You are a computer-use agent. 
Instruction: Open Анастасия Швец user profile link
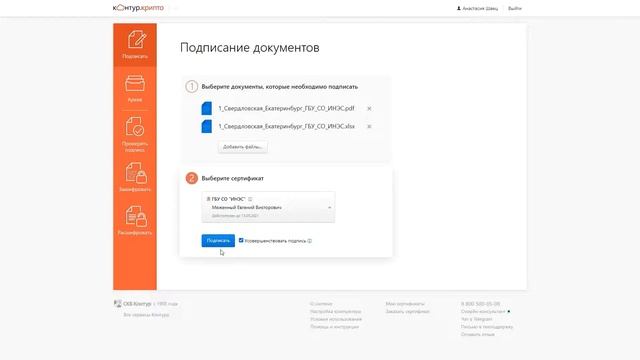[480, 8]
